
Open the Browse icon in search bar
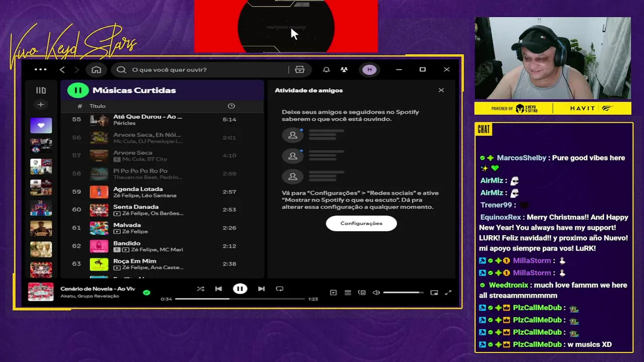pos(300,69)
